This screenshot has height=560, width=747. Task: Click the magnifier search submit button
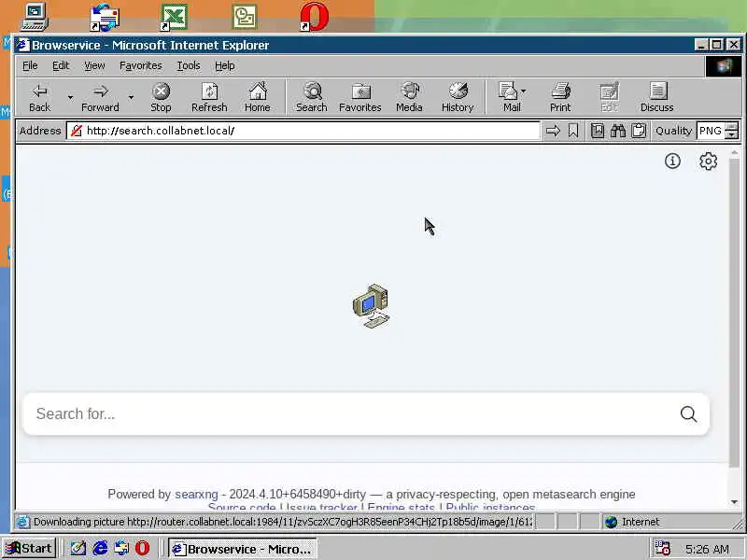coord(688,413)
